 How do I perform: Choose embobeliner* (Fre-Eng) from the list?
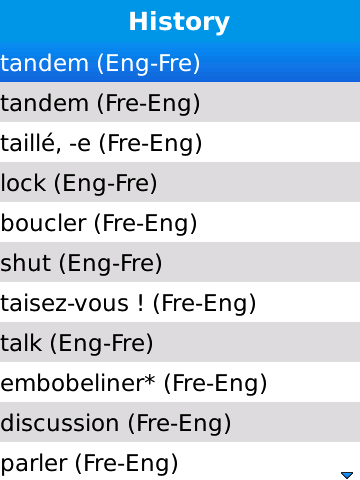180,382
